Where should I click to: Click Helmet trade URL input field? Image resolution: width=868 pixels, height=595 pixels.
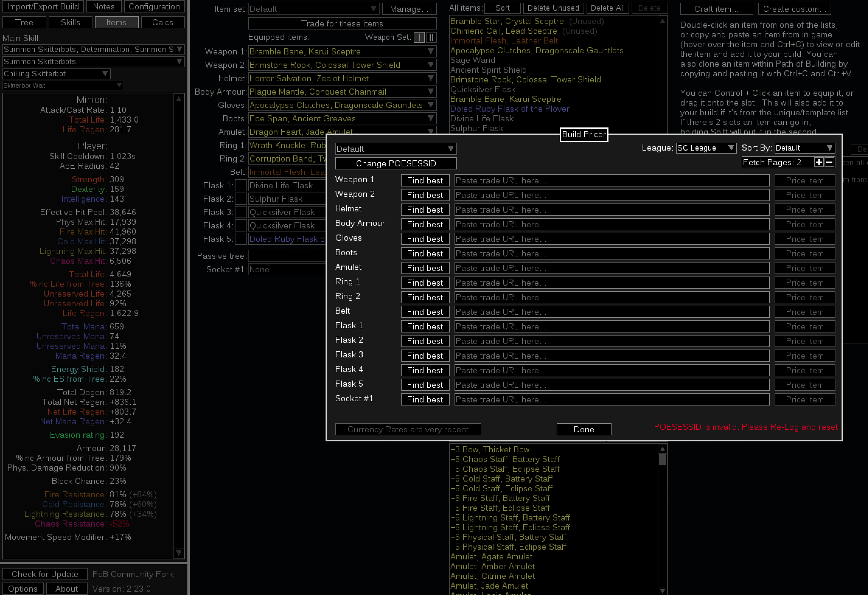coord(612,210)
